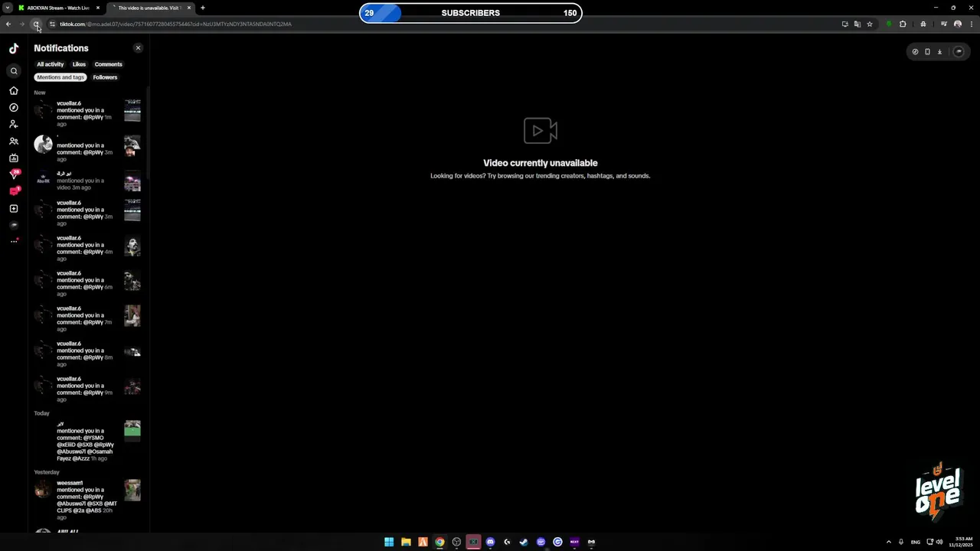Image resolution: width=980 pixels, height=551 pixels.
Task: Open the tab search dropdown arrow
Action: coord(7,8)
